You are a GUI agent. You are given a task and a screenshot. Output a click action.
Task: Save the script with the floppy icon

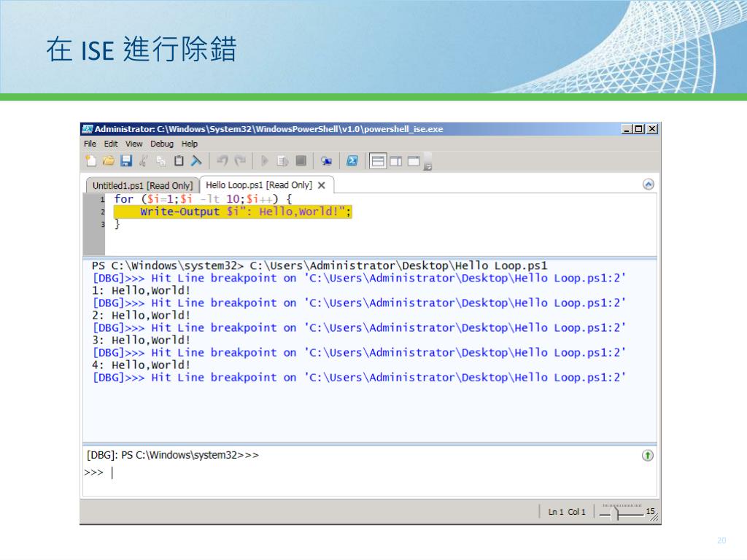coord(125,161)
